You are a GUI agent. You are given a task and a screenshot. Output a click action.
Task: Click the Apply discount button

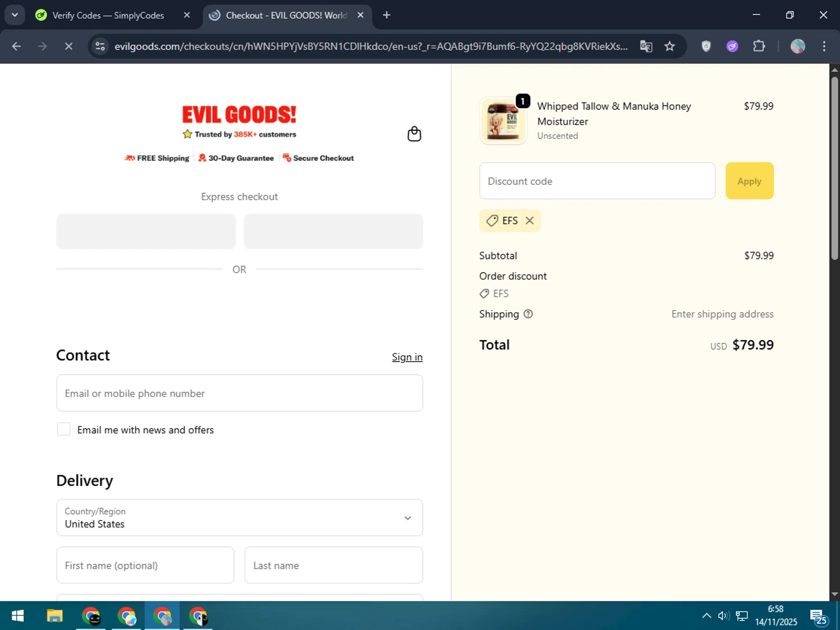pyautogui.click(x=749, y=181)
